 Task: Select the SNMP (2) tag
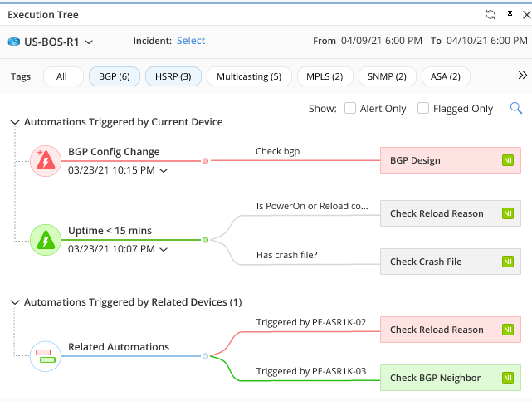pos(387,76)
